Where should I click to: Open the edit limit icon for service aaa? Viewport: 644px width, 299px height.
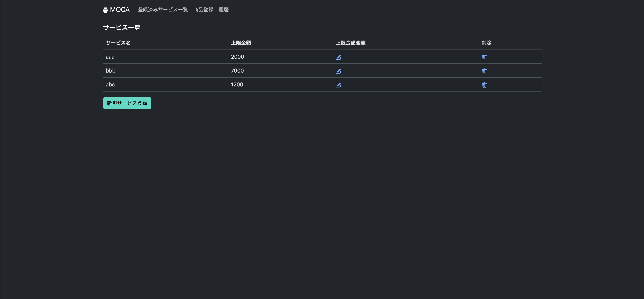click(338, 57)
